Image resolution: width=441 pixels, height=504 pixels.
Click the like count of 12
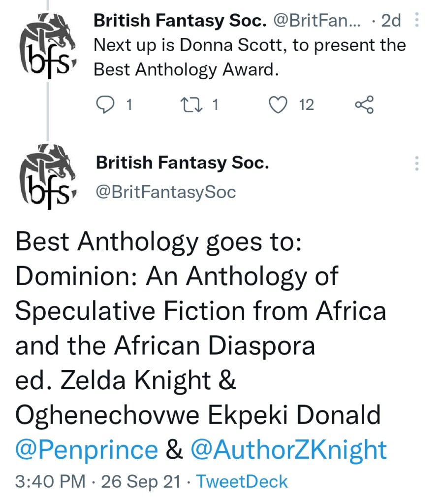[x=306, y=104]
